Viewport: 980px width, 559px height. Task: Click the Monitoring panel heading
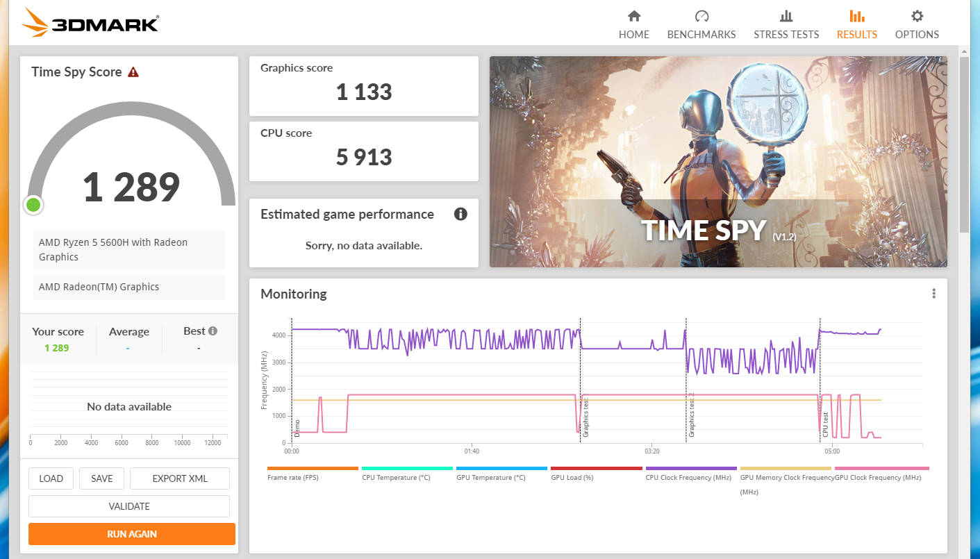[294, 294]
